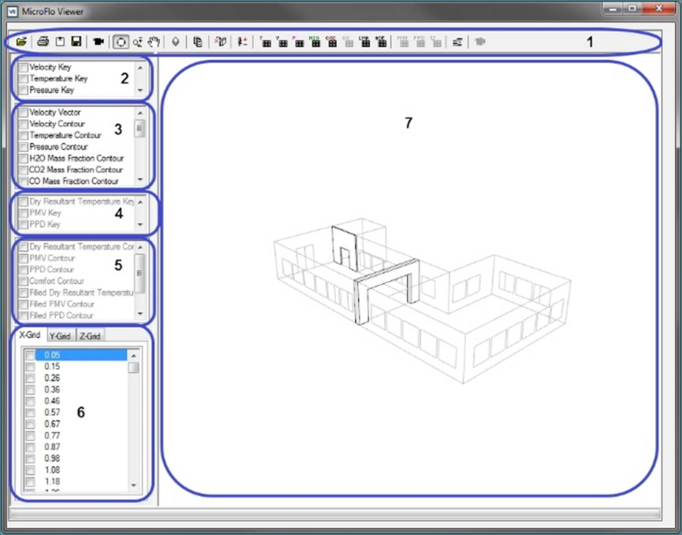Click the contour list scroll-down arrow
The height and width of the screenshot is (535, 682).
pos(140,181)
